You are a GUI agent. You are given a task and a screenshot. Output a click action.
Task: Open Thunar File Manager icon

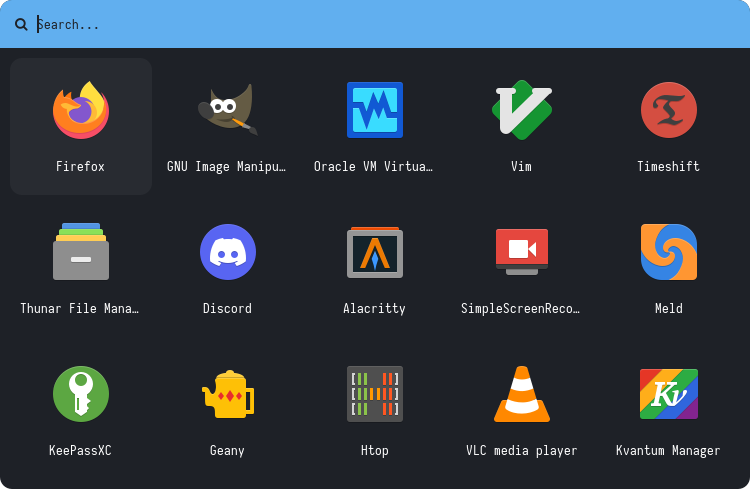point(81,252)
